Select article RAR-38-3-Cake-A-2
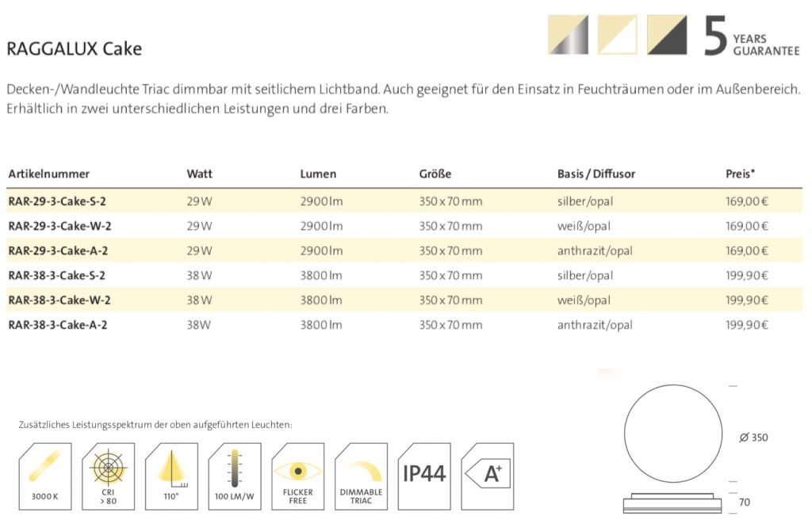 [x=57, y=325]
